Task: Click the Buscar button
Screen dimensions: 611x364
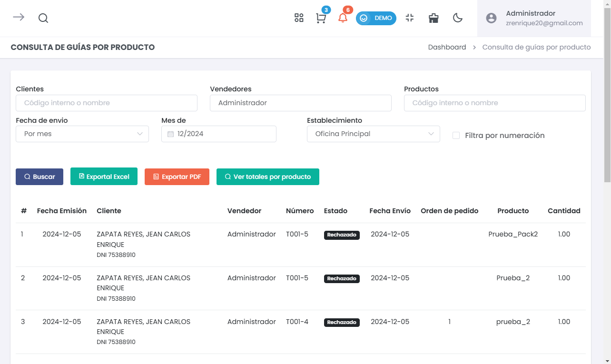Action: click(39, 177)
